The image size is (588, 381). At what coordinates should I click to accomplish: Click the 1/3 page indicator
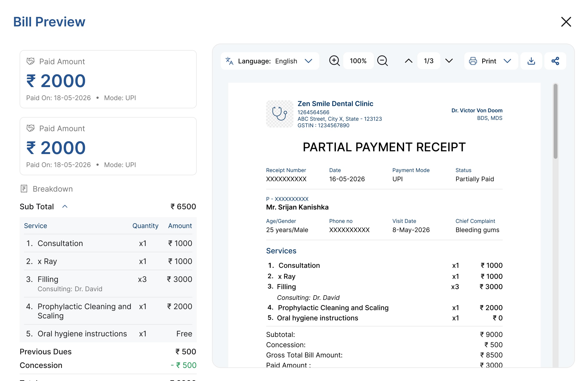[x=429, y=61]
